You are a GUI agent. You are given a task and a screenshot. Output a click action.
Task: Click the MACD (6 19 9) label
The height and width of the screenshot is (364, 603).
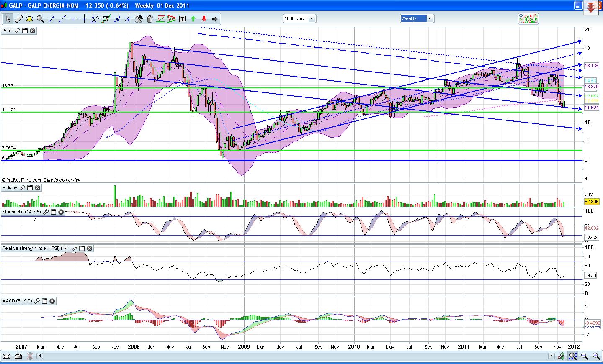coord(17,301)
